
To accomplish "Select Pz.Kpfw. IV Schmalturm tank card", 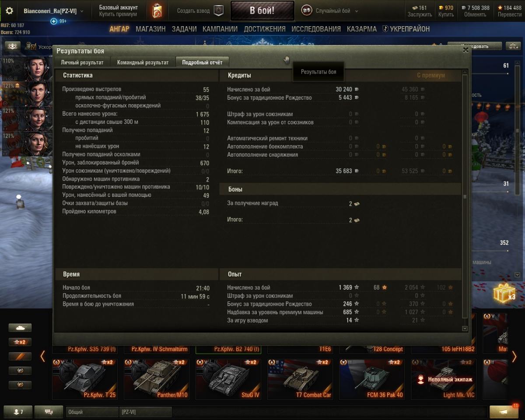I will [x=156, y=349].
